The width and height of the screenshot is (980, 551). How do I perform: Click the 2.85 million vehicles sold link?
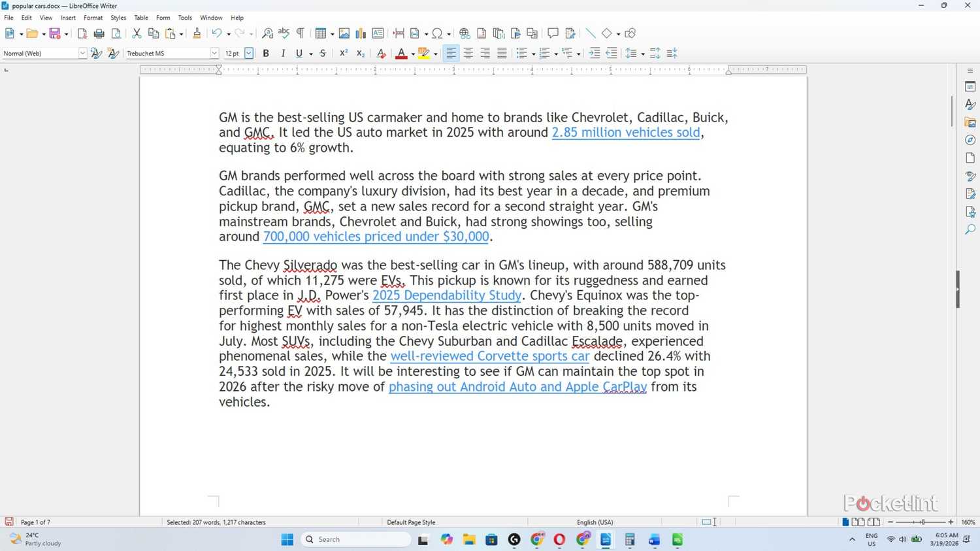tap(625, 132)
